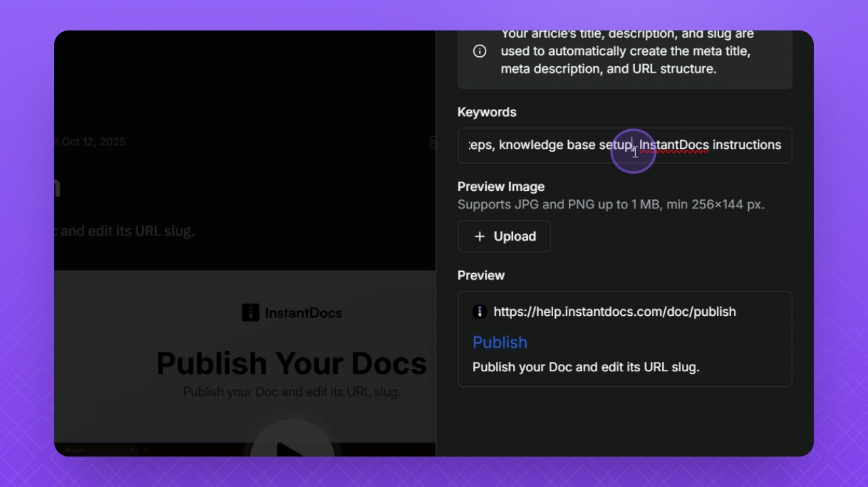Click the favicon in the search preview card

point(479,312)
